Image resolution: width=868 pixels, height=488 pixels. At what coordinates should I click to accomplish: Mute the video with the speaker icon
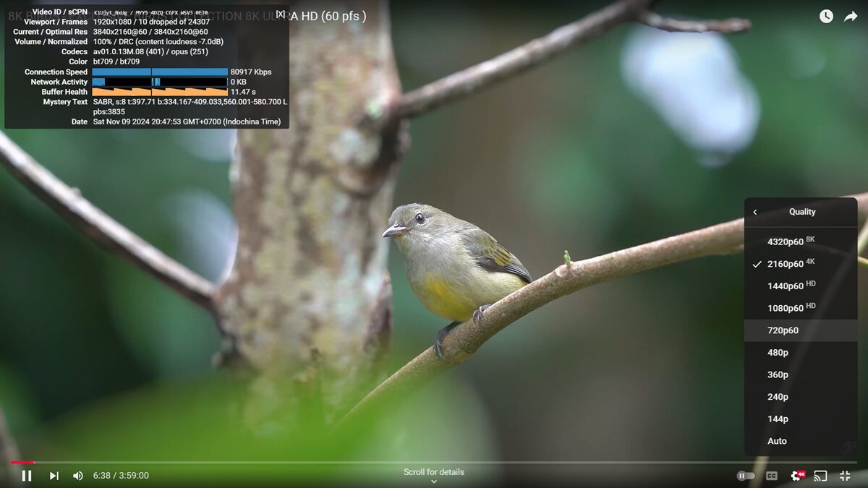coord(77,476)
